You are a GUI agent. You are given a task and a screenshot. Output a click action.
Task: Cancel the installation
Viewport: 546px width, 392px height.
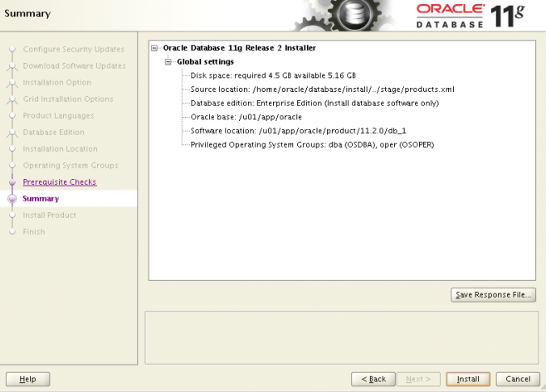(518, 379)
